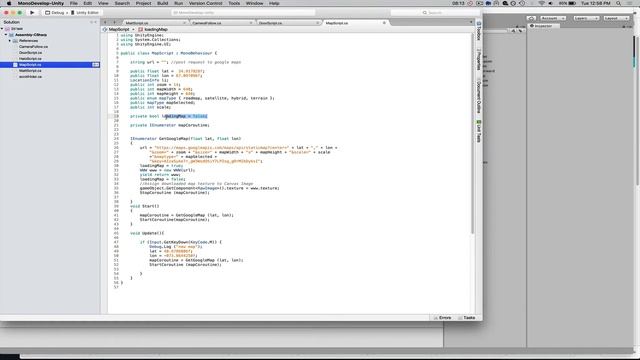Open the File menu

click(73, 3)
